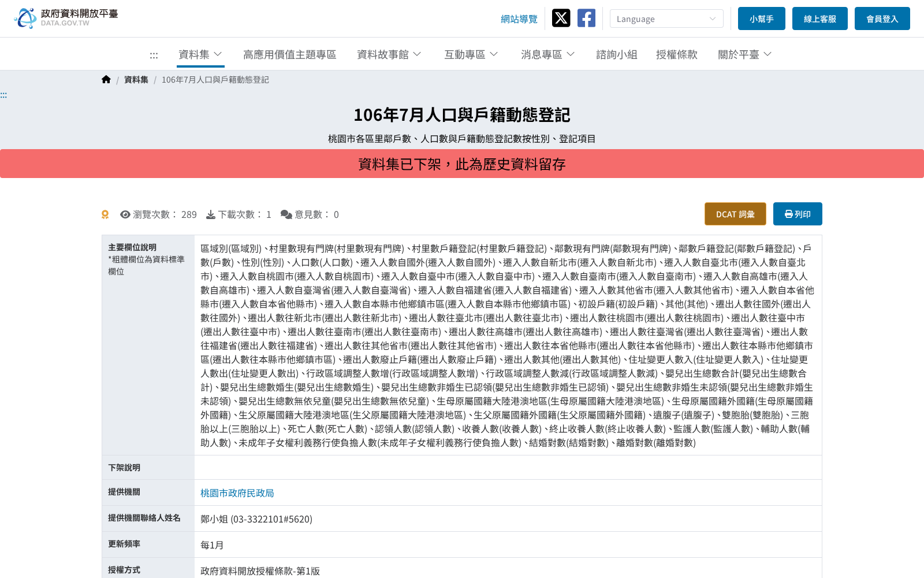Click the 列印 print button
Screen dimensions: 924x578
coord(798,214)
